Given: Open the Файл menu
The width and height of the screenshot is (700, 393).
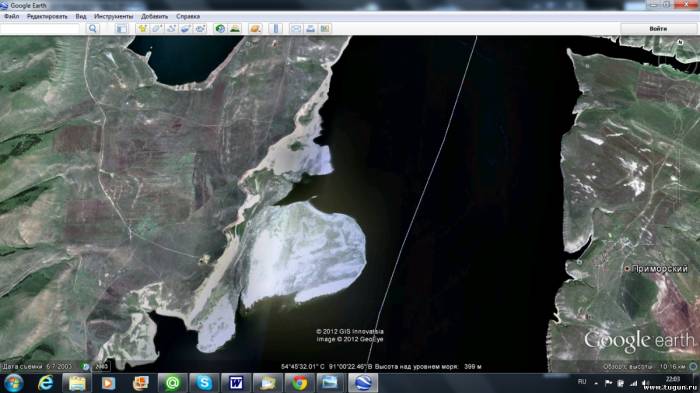Looking at the screenshot, I should 12,16.
